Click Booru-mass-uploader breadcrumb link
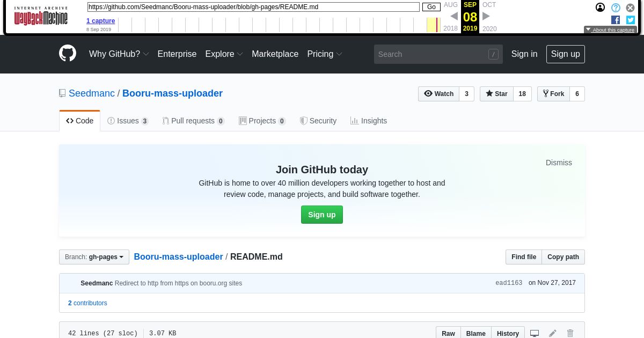This screenshot has width=644, height=338. point(178,257)
